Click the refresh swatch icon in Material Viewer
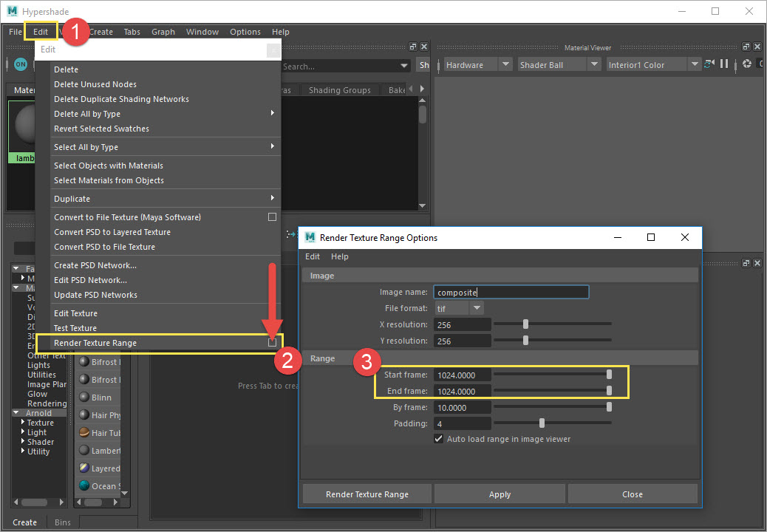 click(708, 64)
